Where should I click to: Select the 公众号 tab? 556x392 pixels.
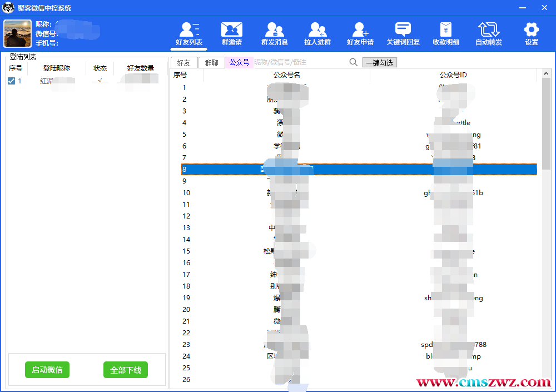click(239, 62)
